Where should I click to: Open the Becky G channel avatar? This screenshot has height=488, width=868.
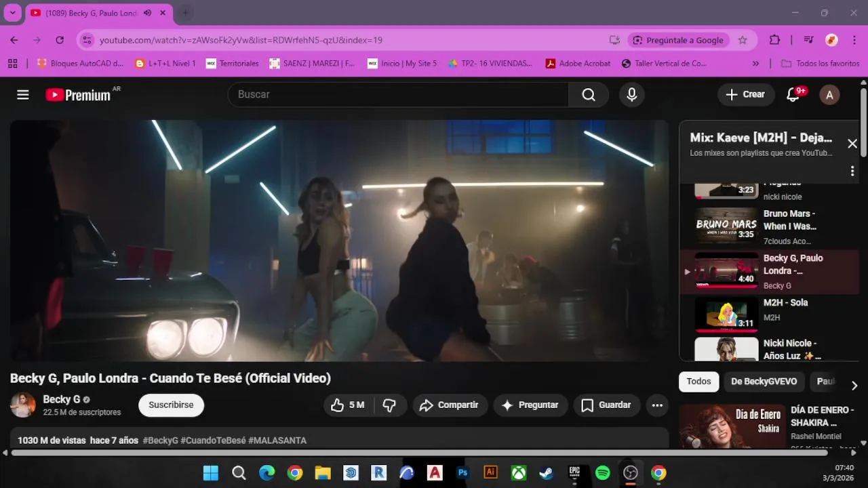coord(22,405)
